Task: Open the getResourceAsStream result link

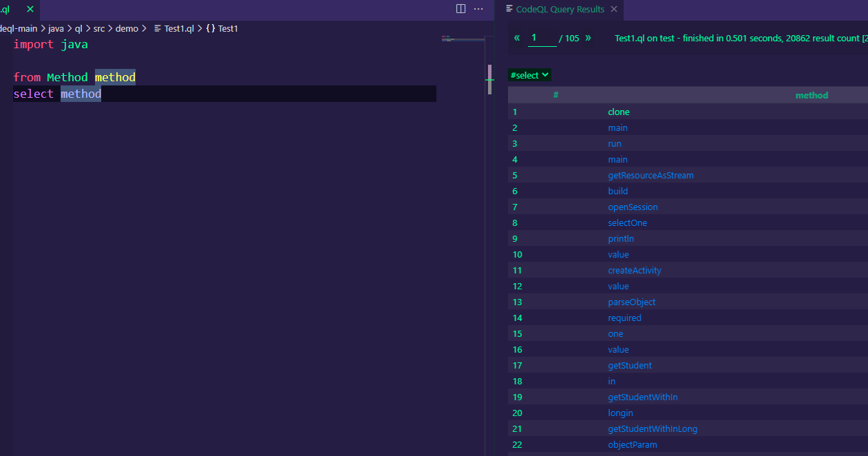Action: [650, 175]
